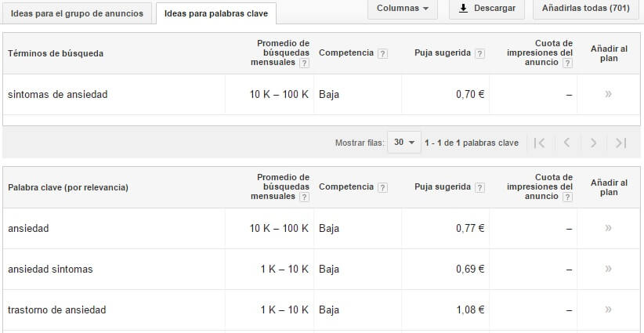Jump to last page of results
The image size is (644, 333).
[x=620, y=143]
